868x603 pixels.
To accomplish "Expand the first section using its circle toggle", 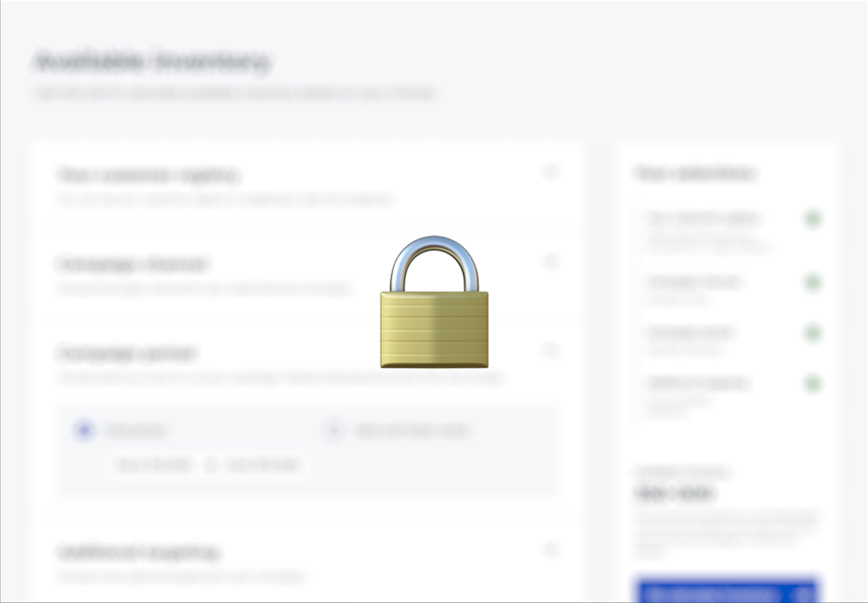I will click(550, 172).
